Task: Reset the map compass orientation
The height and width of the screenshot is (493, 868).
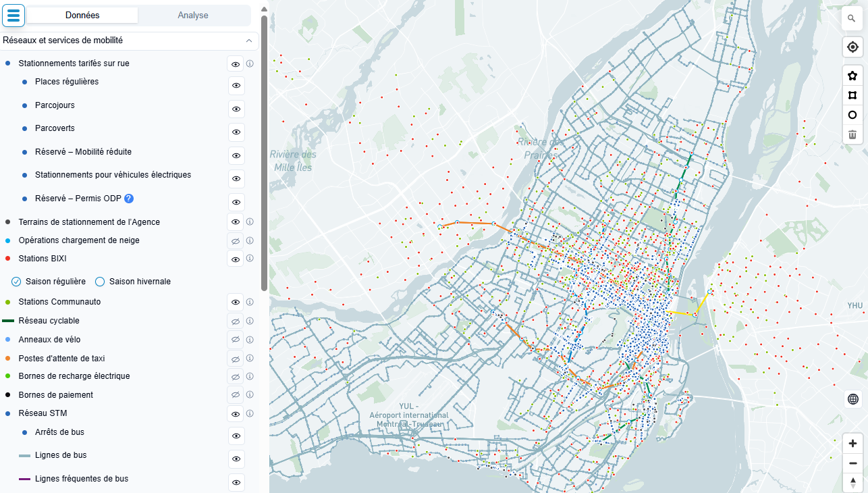Action: pos(853,483)
